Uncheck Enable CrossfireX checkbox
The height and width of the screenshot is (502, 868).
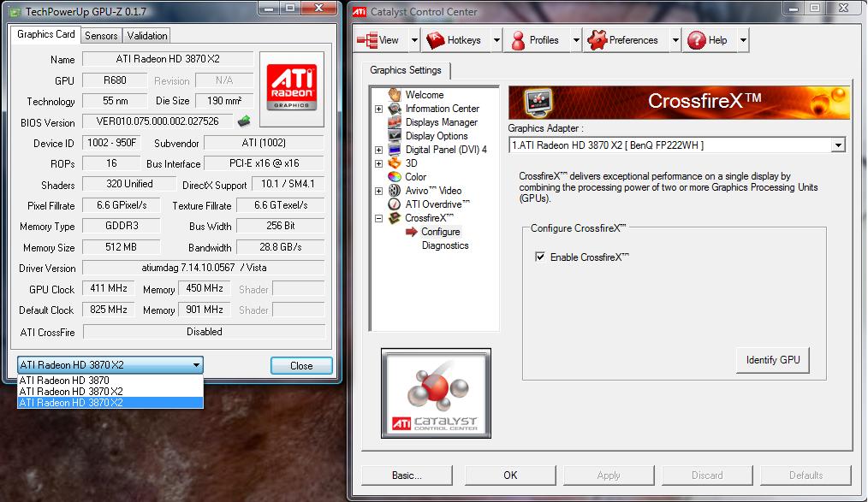pyautogui.click(x=540, y=257)
